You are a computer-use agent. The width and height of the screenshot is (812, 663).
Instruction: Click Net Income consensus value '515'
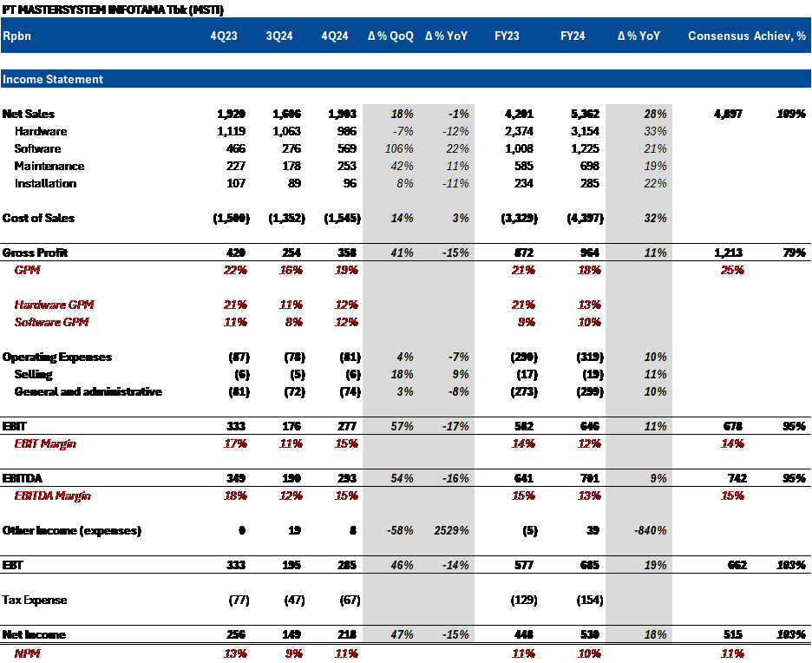point(733,634)
